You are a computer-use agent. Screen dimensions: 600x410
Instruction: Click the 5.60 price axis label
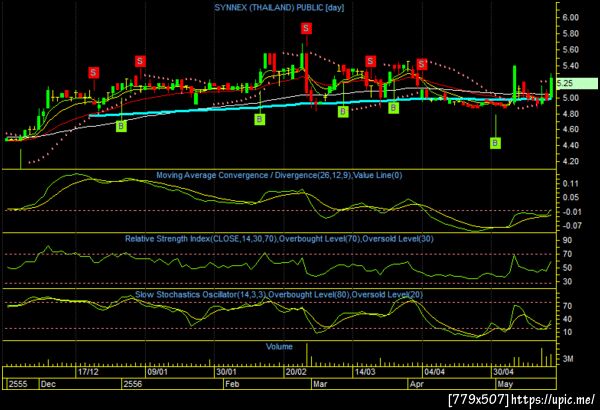click(x=571, y=50)
